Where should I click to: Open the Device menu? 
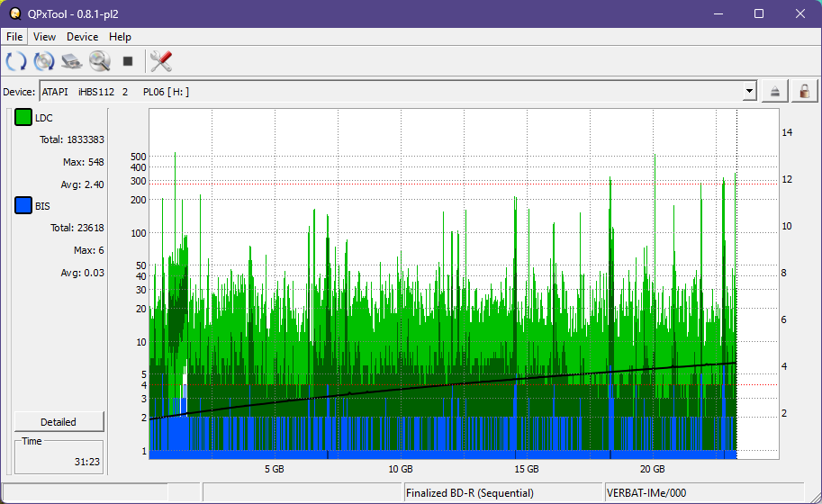[82, 37]
